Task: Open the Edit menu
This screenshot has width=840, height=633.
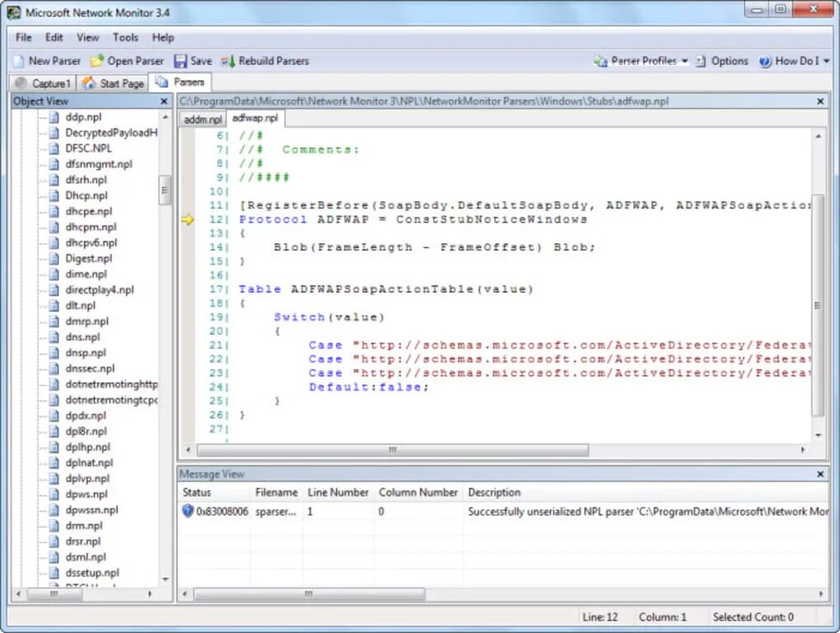Action: (x=54, y=38)
